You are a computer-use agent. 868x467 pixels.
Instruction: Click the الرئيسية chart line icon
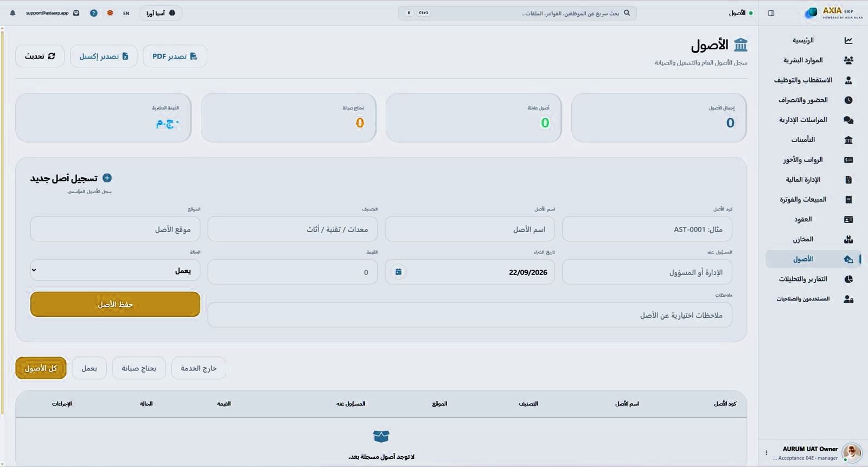848,41
